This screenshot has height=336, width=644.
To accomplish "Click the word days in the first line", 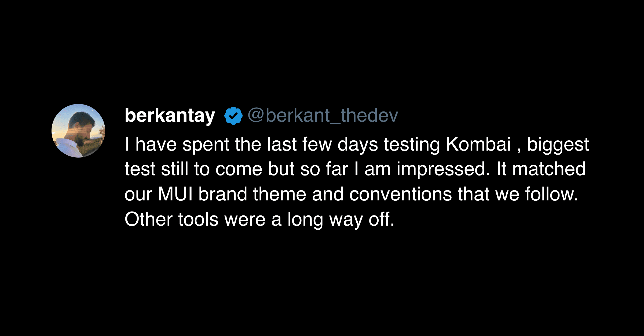I will pyautogui.click(x=358, y=145).
